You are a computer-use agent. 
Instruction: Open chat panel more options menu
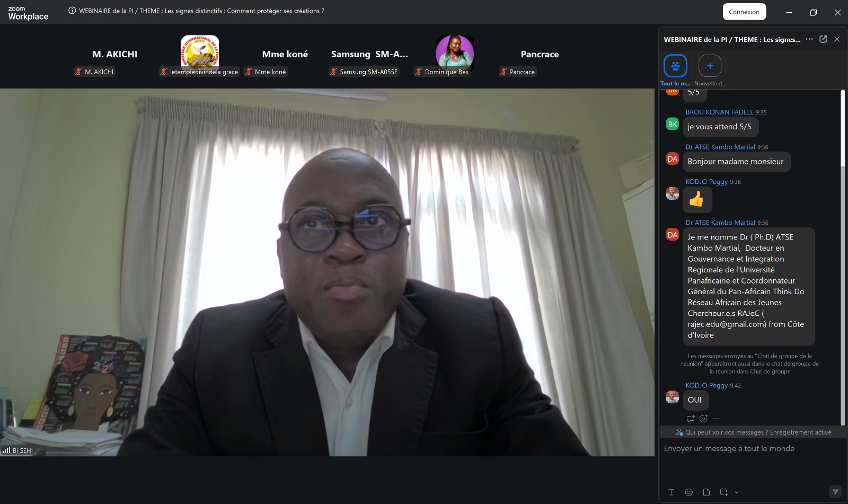click(809, 39)
